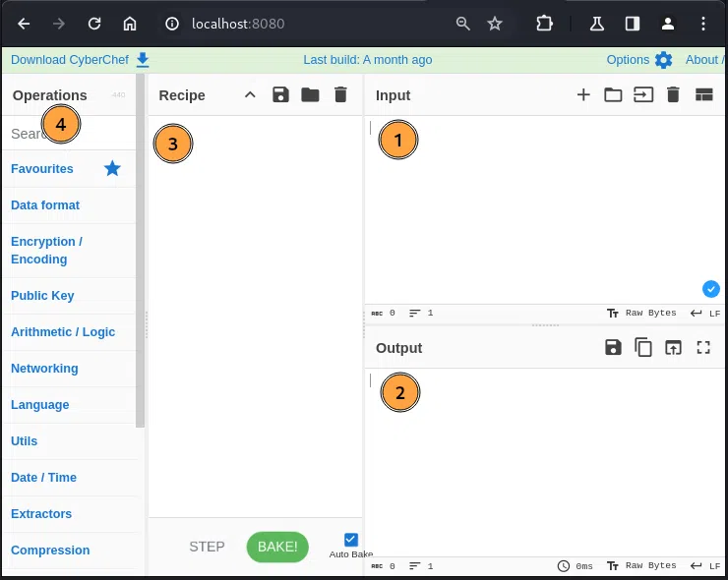Toggle the Auto Bake checkbox
This screenshot has width=728, height=580.
point(351,540)
